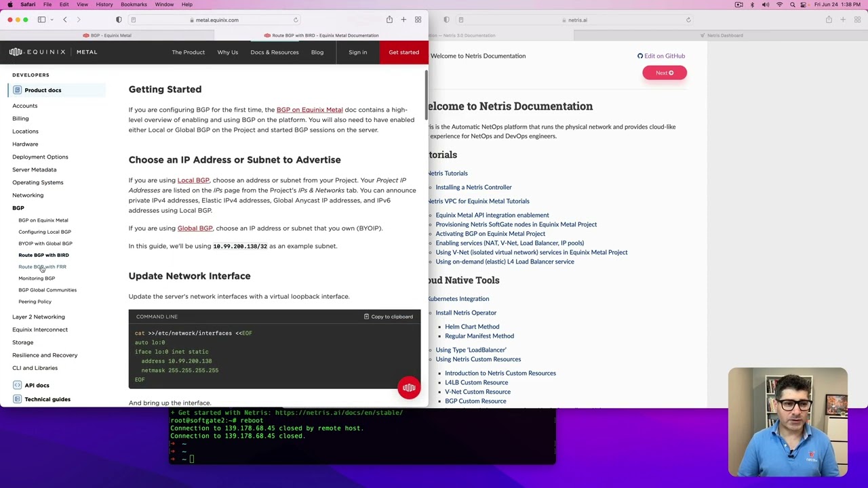Open Safari Bookmarks menu

click(x=134, y=4)
